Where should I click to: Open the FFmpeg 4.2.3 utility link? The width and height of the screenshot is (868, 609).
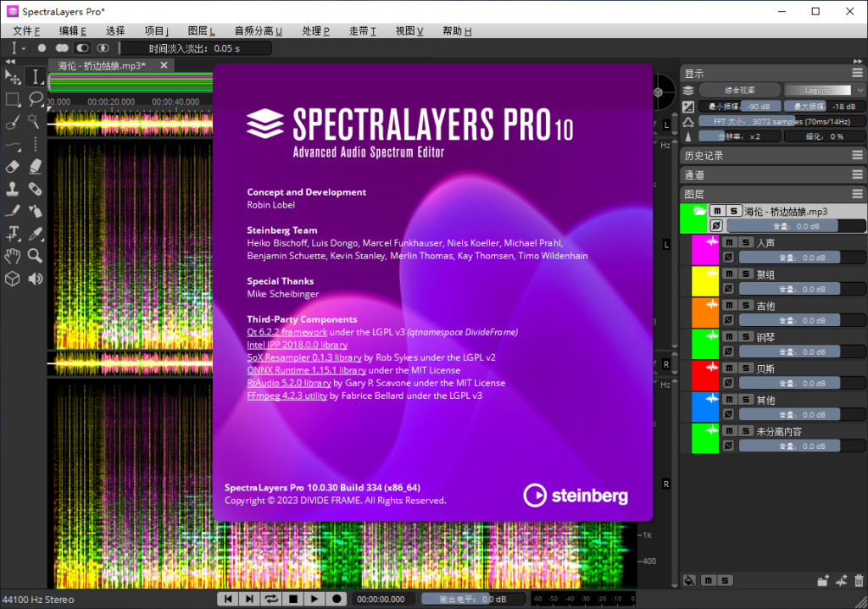coord(287,396)
